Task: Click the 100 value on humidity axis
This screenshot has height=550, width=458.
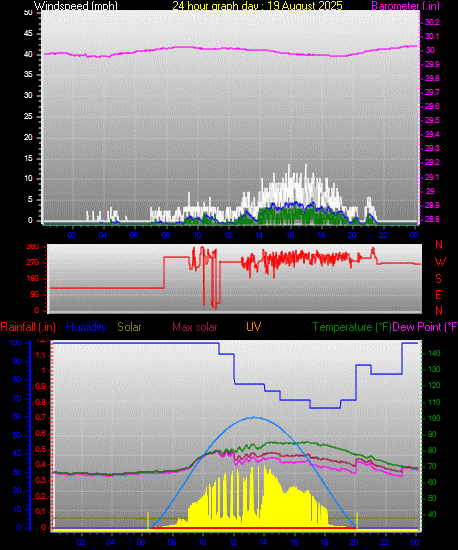Action: 15,343
